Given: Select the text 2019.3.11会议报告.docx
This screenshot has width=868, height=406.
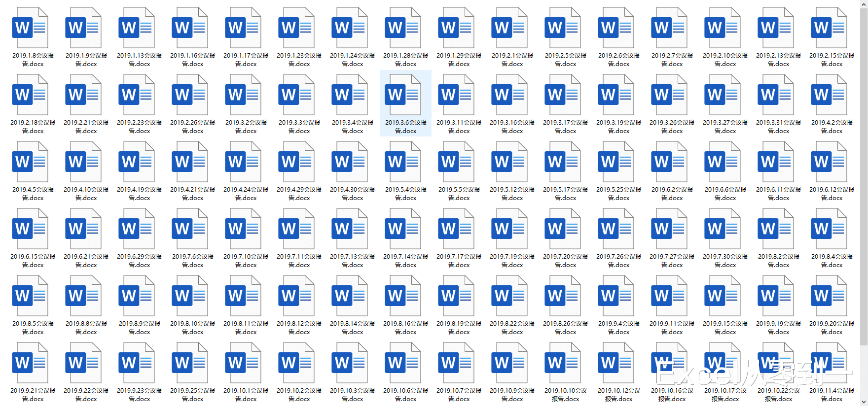Looking at the screenshot, I should click(459, 127).
